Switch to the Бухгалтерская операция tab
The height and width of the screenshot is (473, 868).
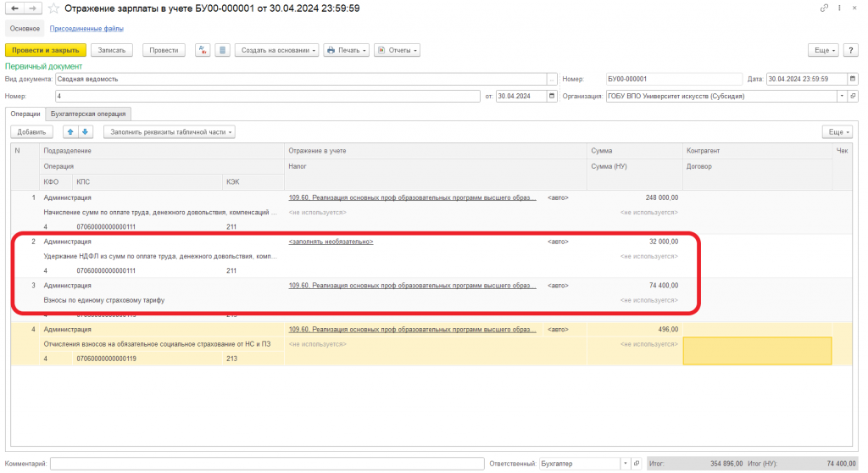point(88,114)
